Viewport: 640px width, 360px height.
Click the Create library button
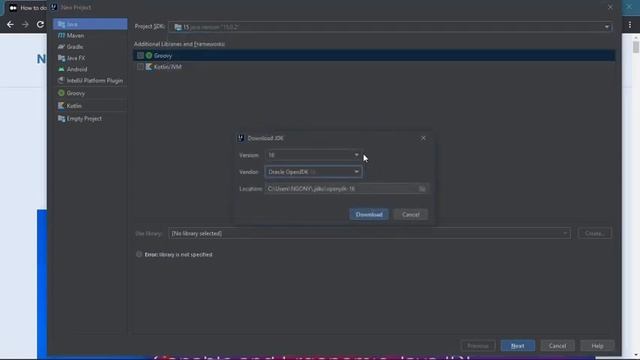(x=595, y=233)
